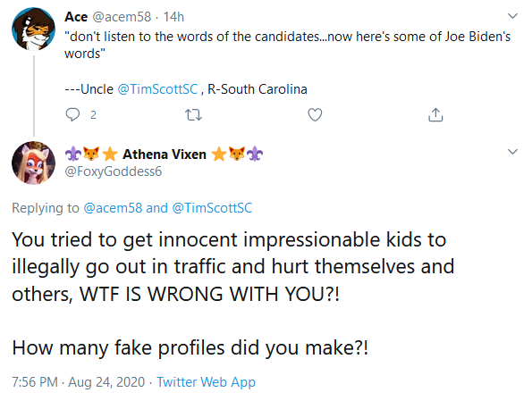Open share options via the upload arrow icon
The width and height of the screenshot is (532, 401).
pos(435,114)
